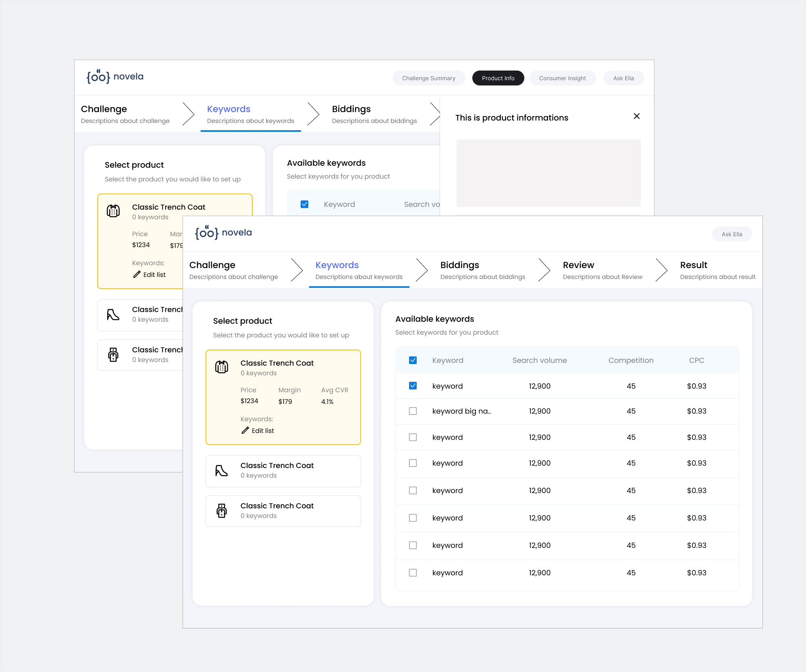Select the Biddings step in the back window

tap(374, 114)
